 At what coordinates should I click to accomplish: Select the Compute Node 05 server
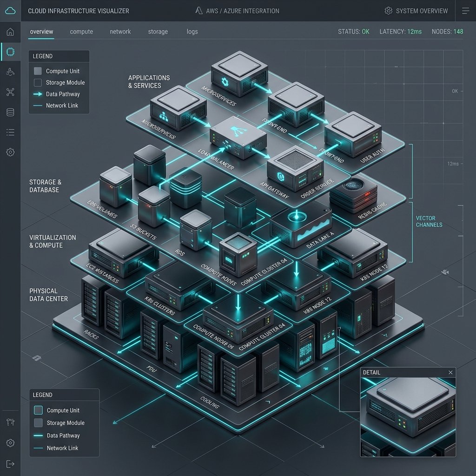tap(238, 319)
